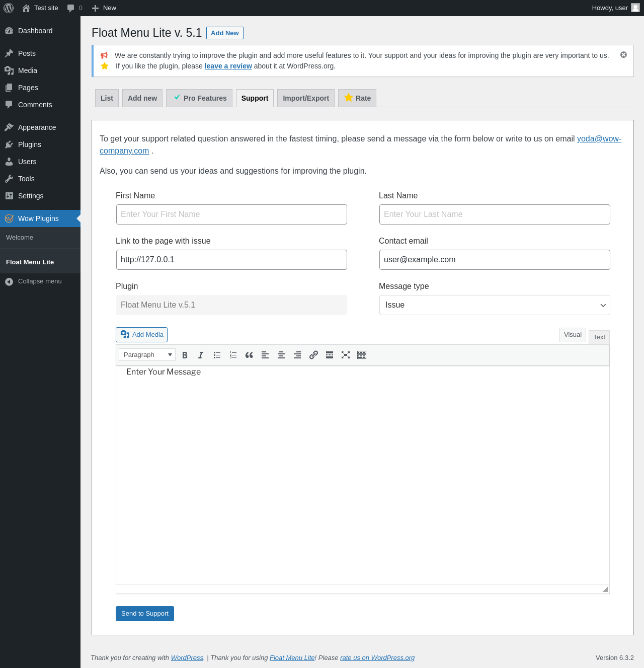Toggle bold formatting in the editor
This screenshot has height=668, width=644.
(185, 355)
